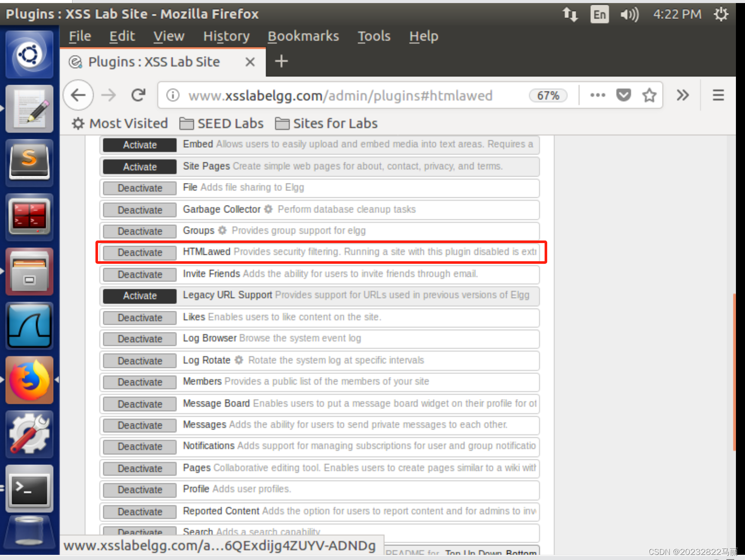This screenshot has width=745, height=560.
Task: Launch the Terminal from the dock
Action: click(29, 488)
